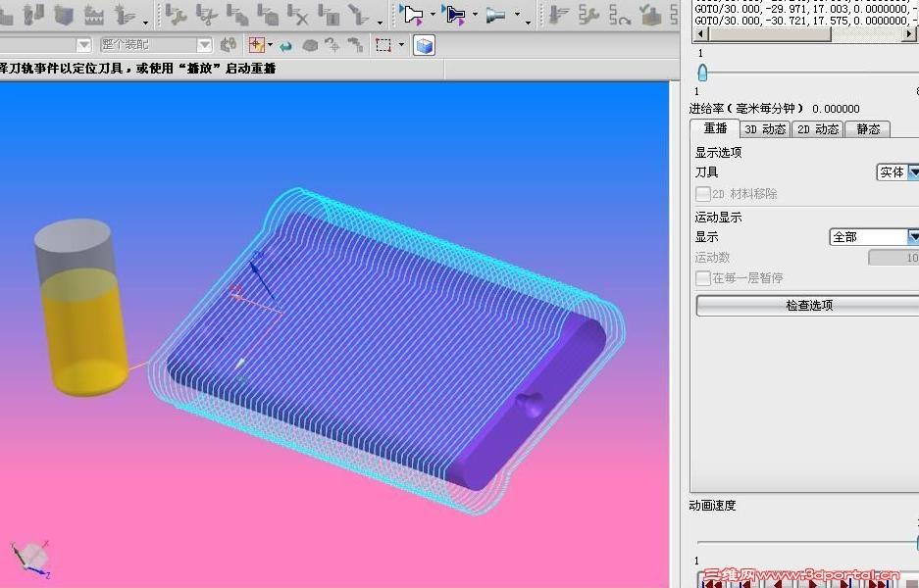Expand overflow arrow after create operation icon
The height and width of the screenshot is (588, 919).
pos(145,23)
